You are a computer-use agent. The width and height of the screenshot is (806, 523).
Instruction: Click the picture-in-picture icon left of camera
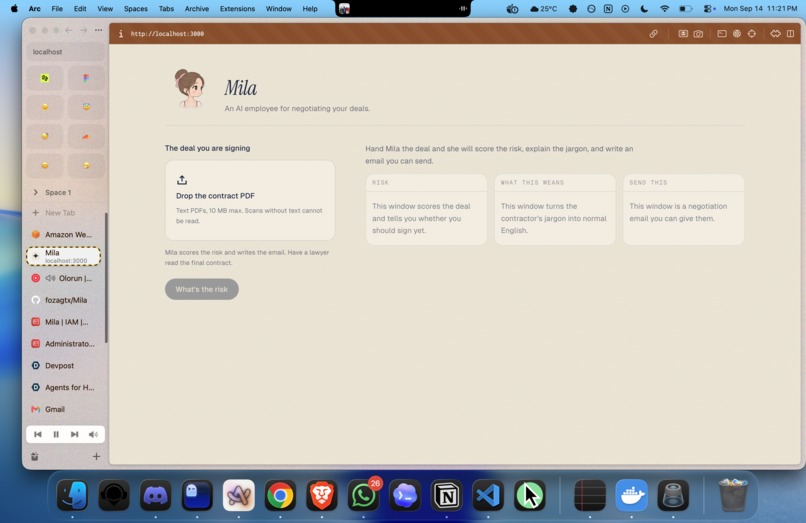(683, 34)
